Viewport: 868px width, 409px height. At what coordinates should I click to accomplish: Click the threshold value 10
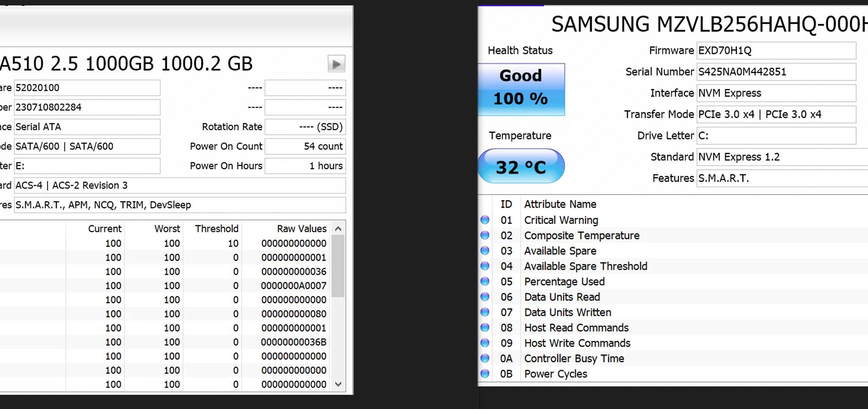coord(233,243)
